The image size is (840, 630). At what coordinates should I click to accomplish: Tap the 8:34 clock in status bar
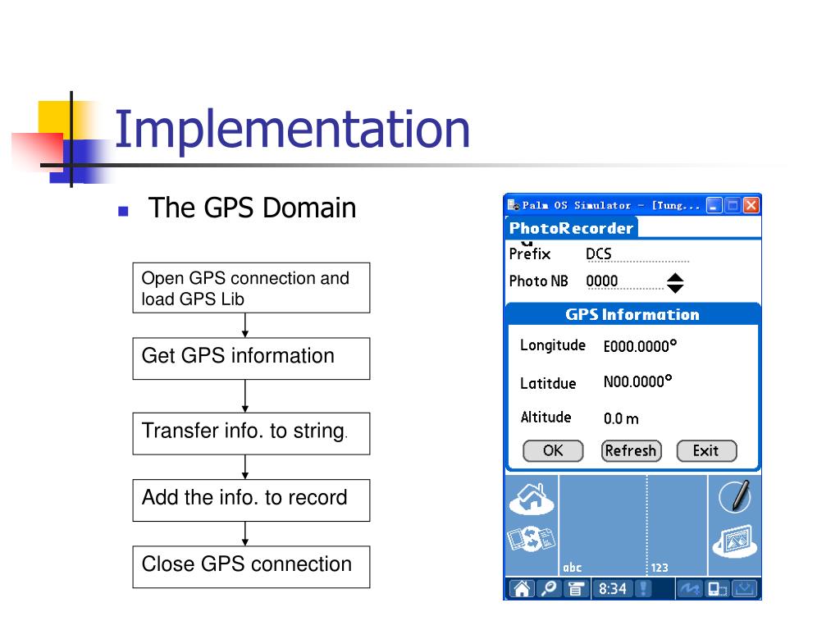click(612, 589)
